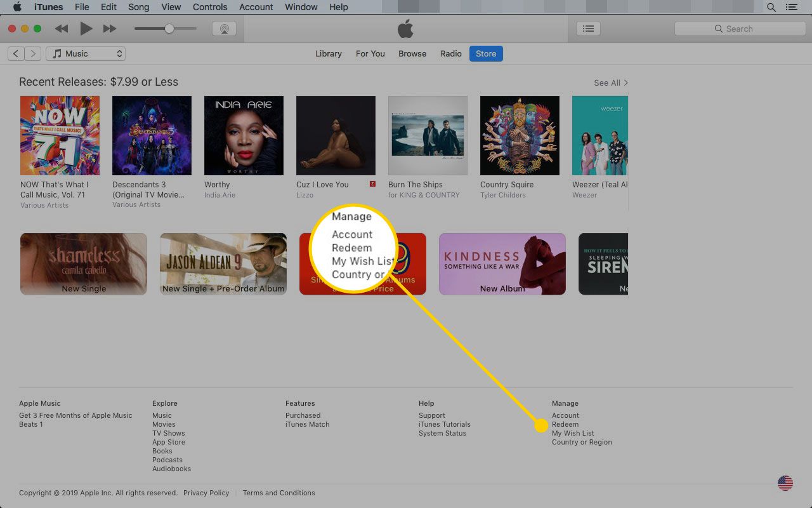Change country via the US flag icon
812x508 pixels.
785,483
